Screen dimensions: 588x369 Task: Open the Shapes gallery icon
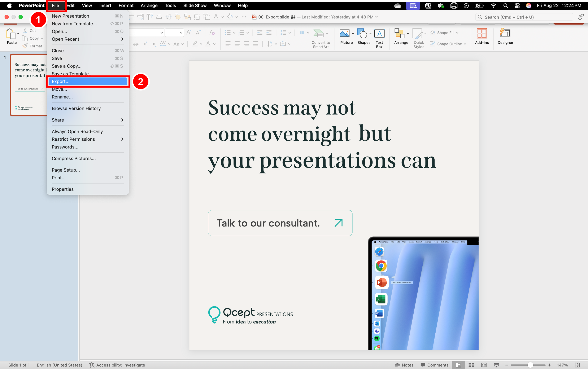pyautogui.click(x=362, y=34)
